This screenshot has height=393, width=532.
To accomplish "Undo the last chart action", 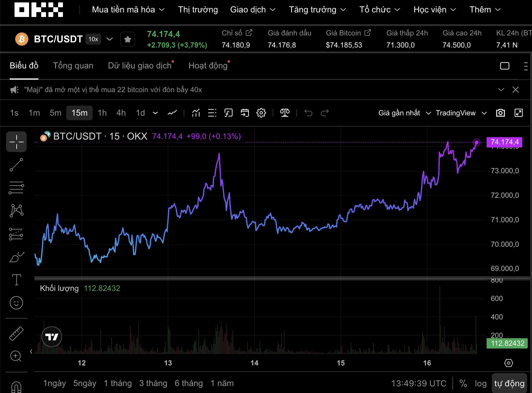I will tap(308, 113).
